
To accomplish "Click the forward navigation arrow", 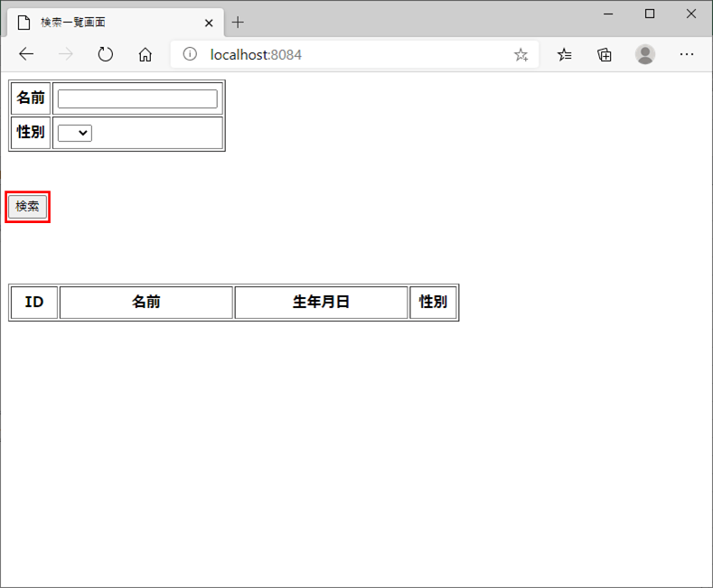I will click(x=66, y=54).
